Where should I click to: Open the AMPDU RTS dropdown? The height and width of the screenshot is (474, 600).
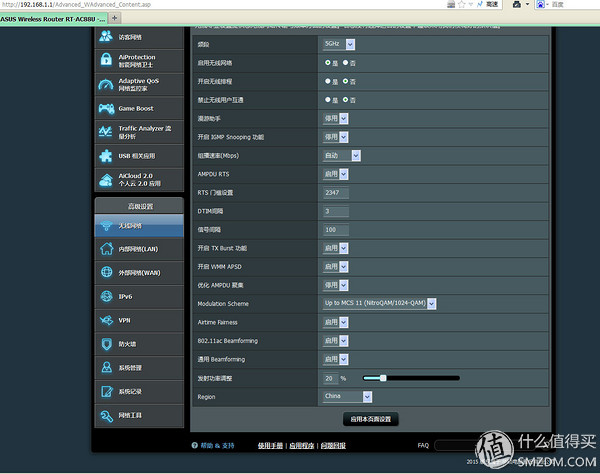336,174
